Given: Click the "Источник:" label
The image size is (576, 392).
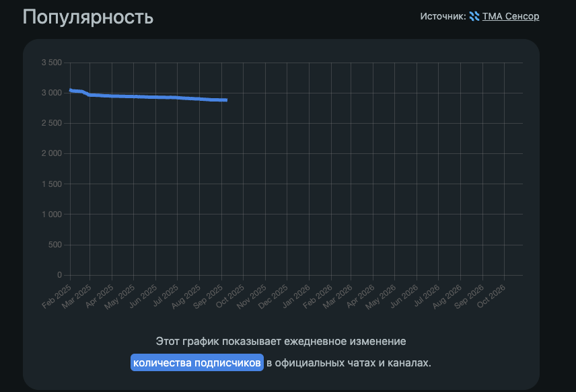Looking at the screenshot, I should [x=443, y=16].
